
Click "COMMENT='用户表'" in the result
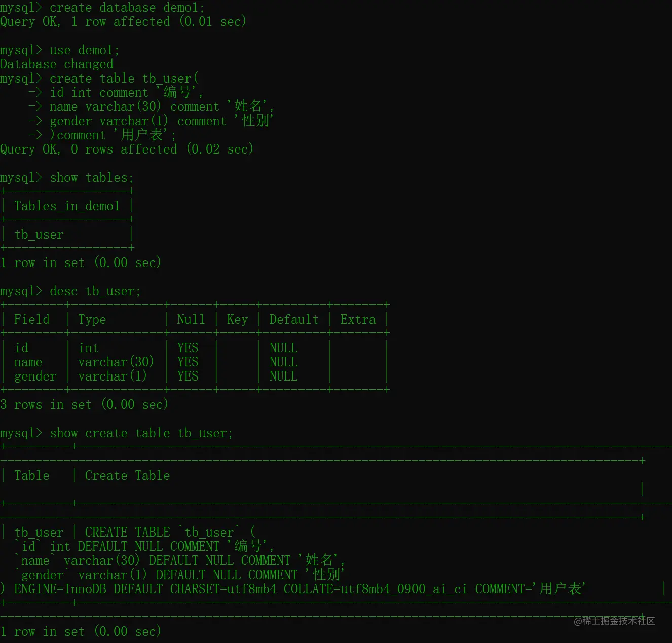click(x=531, y=589)
